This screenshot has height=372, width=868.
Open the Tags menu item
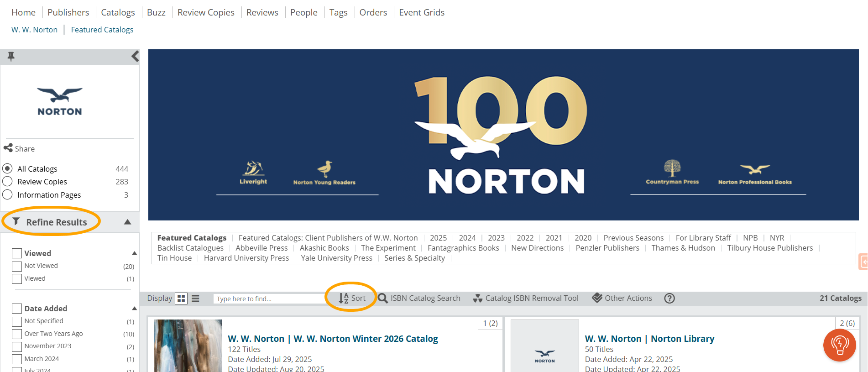[339, 12]
